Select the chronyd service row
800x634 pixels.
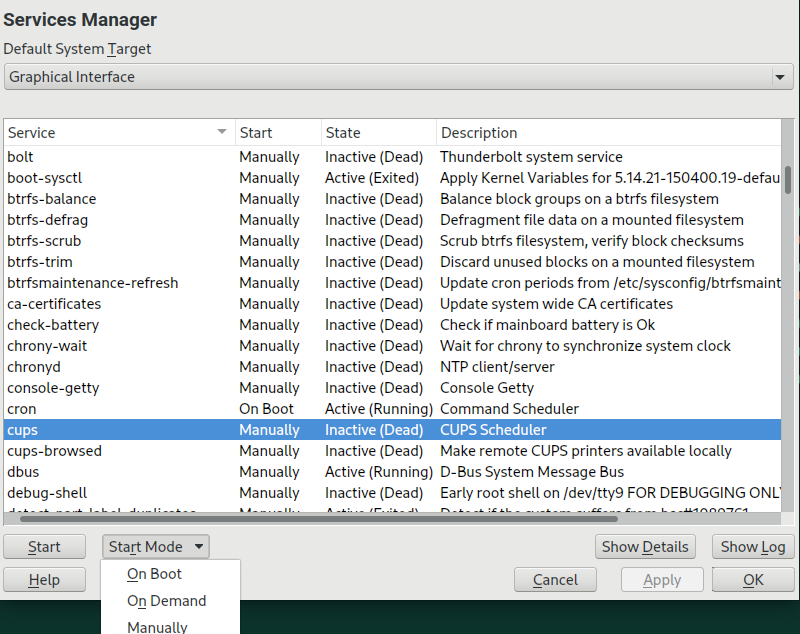click(34, 367)
